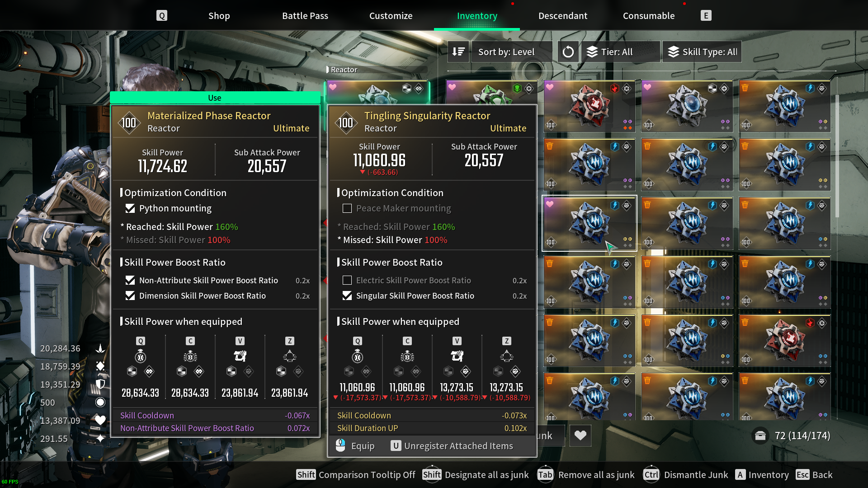This screenshot has width=868, height=488.
Task: Open the Skill Type: All filter dropdown
Action: pos(702,52)
